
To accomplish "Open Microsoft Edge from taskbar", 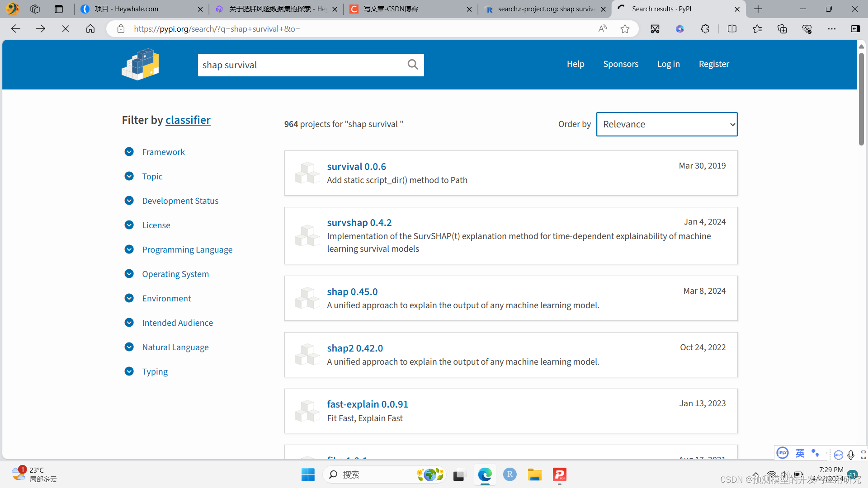I will (485, 475).
